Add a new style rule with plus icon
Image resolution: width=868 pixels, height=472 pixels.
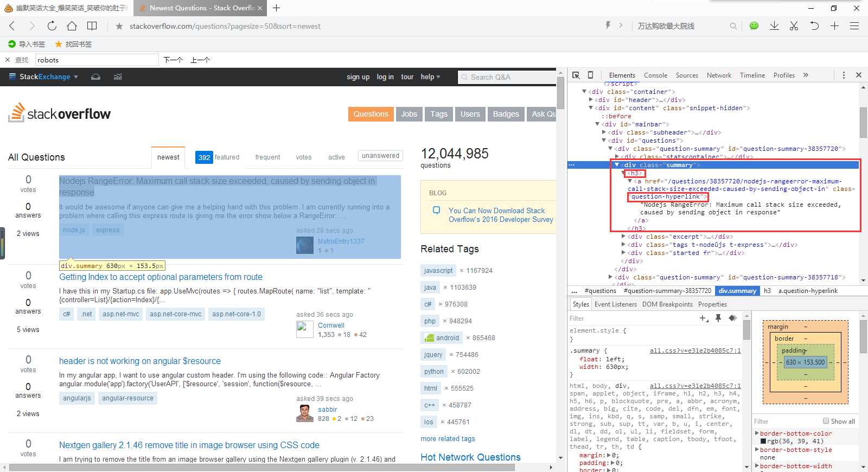(704, 318)
